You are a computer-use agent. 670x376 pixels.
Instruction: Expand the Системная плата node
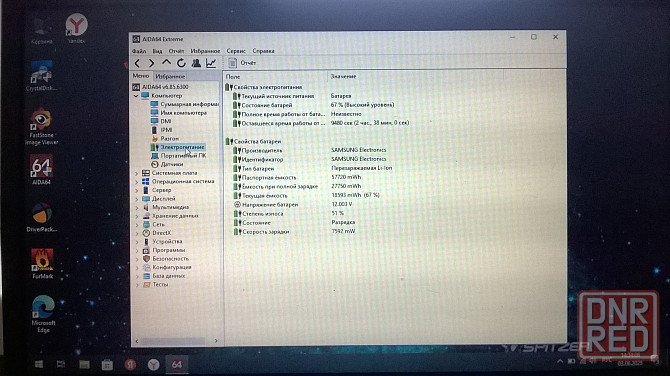[137, 173]
